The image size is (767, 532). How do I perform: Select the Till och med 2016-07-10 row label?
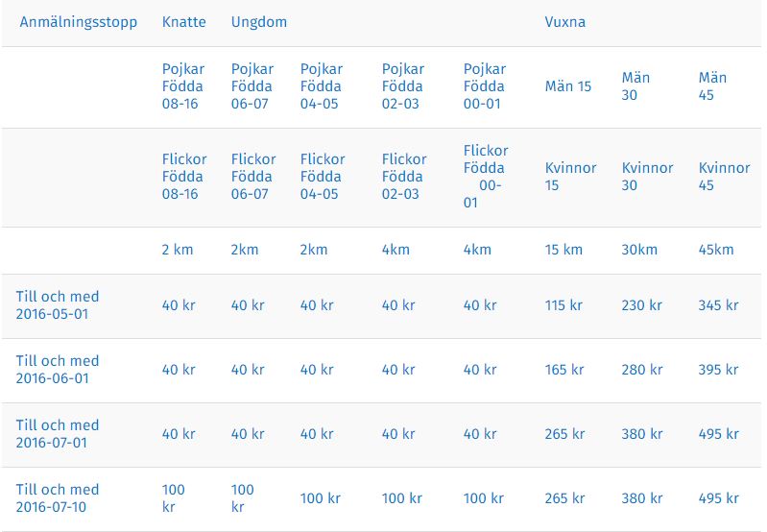(x=58, y=498)
